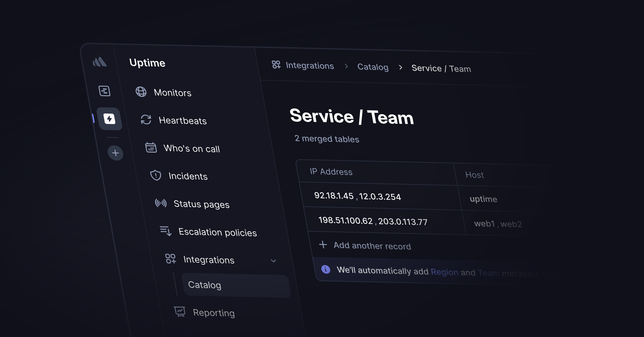Screen dimensions: 644x337
Task: Sort by the IP Address column header
Action: click(x=331, y=172)
